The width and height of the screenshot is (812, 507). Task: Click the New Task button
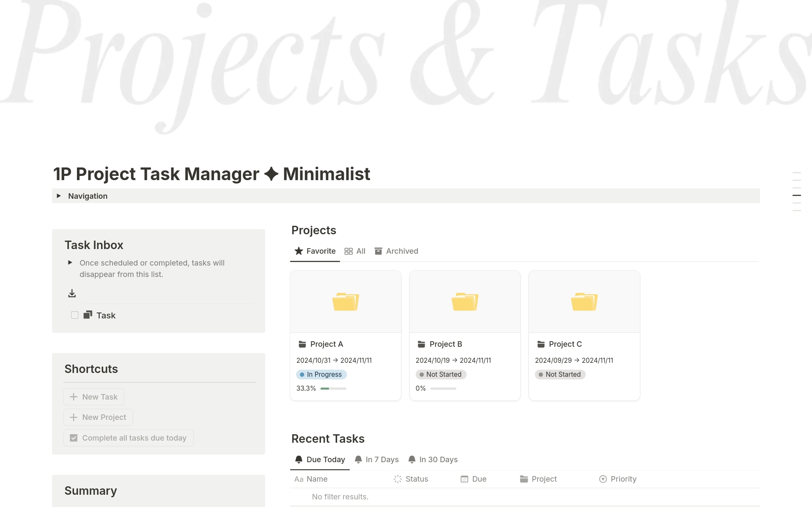pos(93,397)
